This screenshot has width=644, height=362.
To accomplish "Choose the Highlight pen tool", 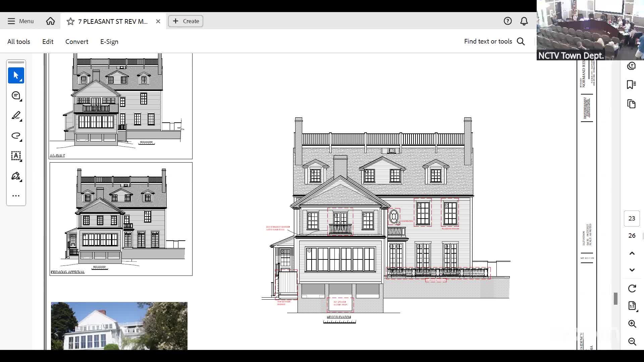I will (x=16, y=116).
